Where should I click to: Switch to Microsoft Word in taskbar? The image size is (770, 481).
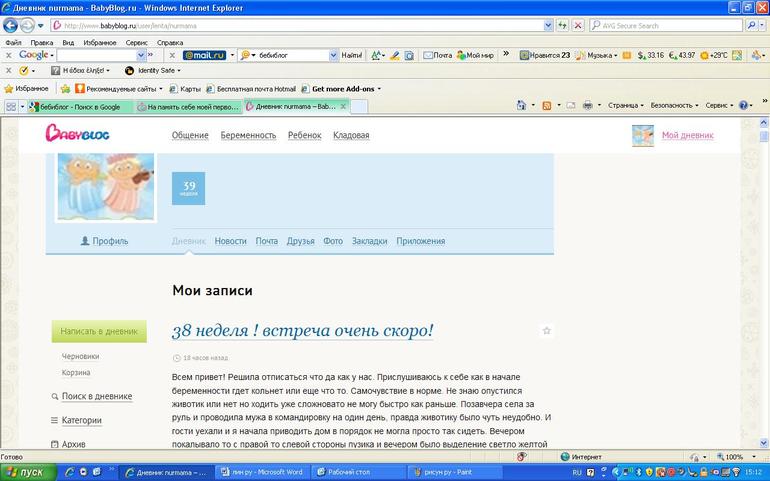coord(263,472)
